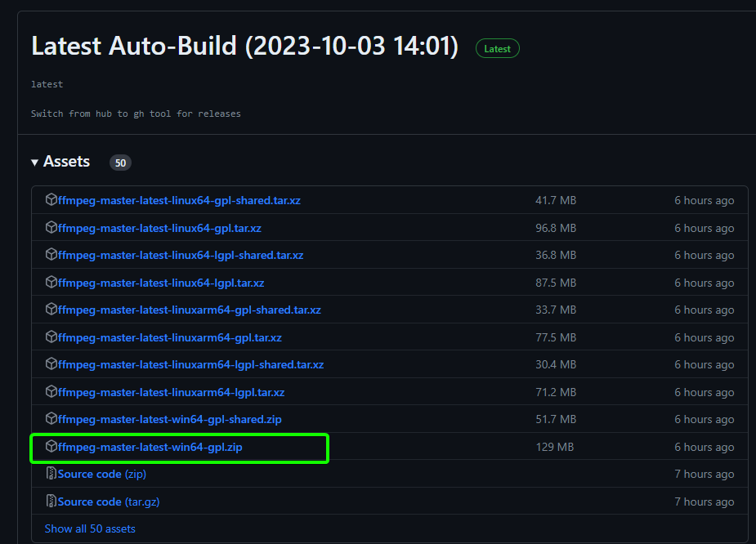Click the 30.4 MB file size

pos(556,365)
